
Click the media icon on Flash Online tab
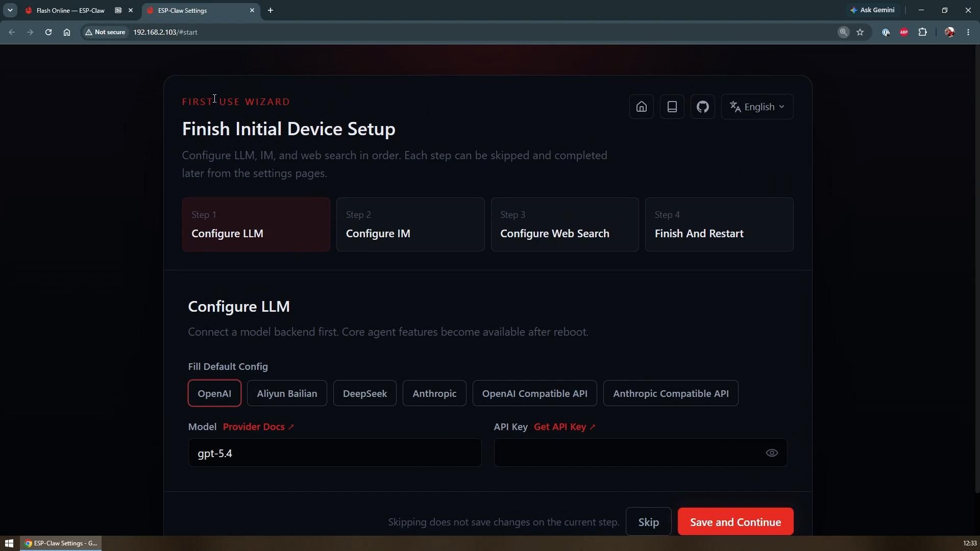pos(118,10)
